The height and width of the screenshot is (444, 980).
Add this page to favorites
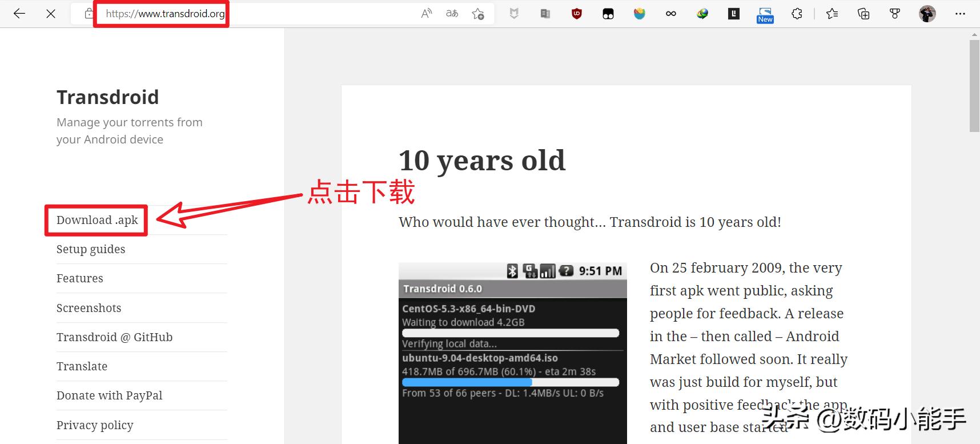coord(478,14)
